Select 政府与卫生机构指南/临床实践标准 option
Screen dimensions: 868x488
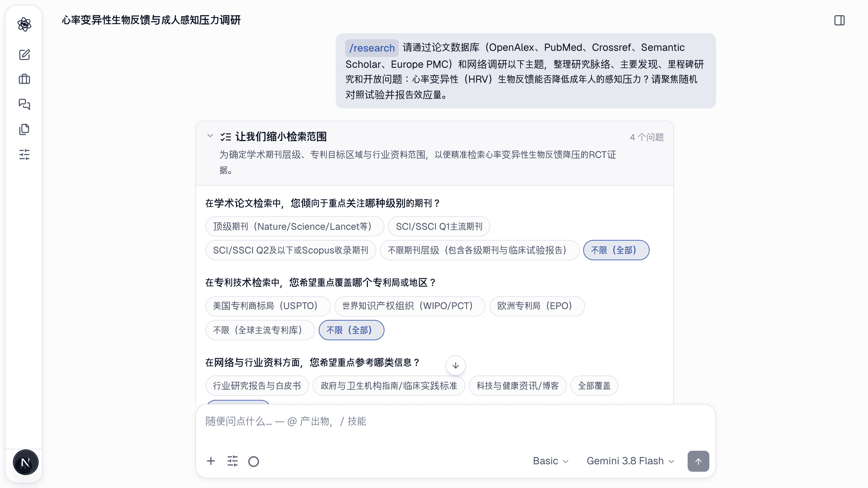[389, 386]
